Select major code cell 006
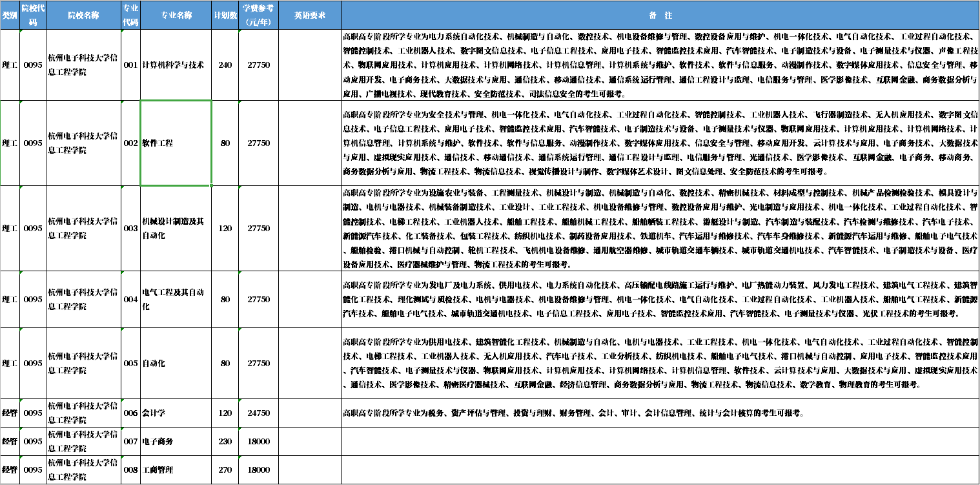This screenshot has height=485, width=980. 131,413
